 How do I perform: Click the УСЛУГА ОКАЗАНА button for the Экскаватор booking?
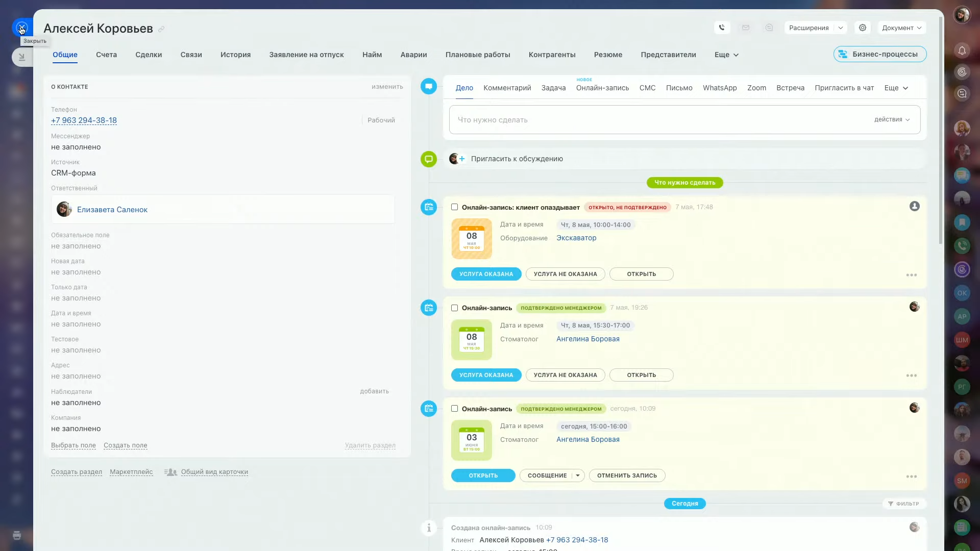(486, 274)
